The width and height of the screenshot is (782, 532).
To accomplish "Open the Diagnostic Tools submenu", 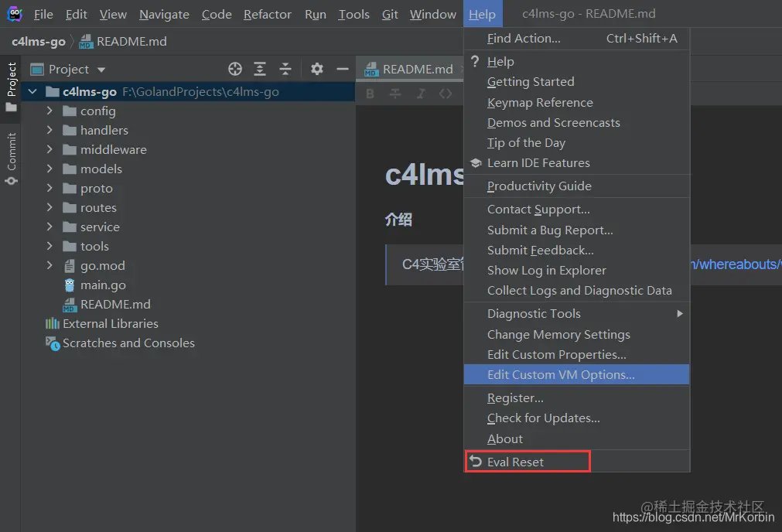I will pyautogui.click(x=576, y=314).
